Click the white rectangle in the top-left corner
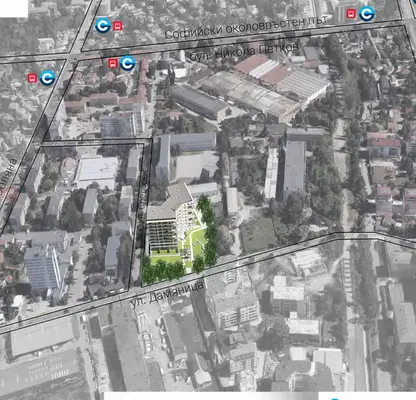This screenshot has height=400, width=416. [x=14, y=8]
